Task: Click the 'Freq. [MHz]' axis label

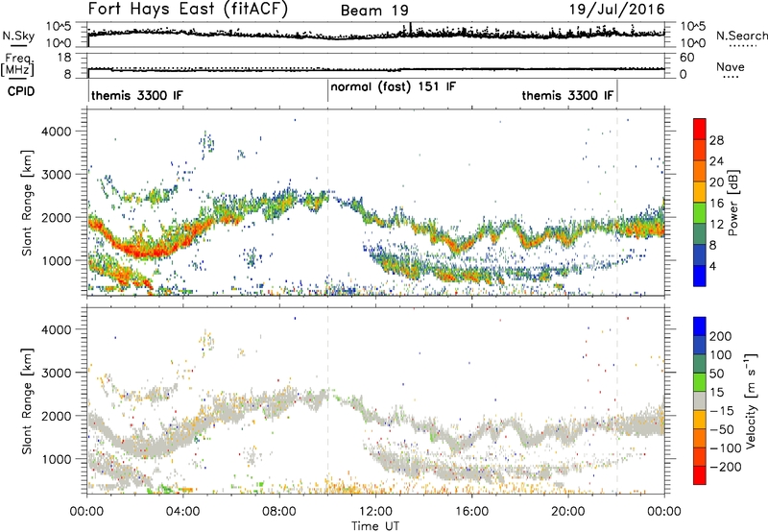Action: 18,65
